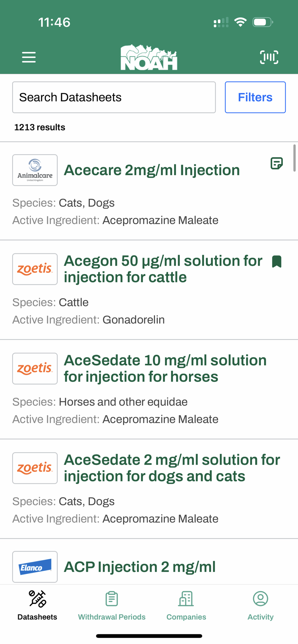
Task: Open ACP Injection 2 mg/ml datasheet
Action: 140,567
